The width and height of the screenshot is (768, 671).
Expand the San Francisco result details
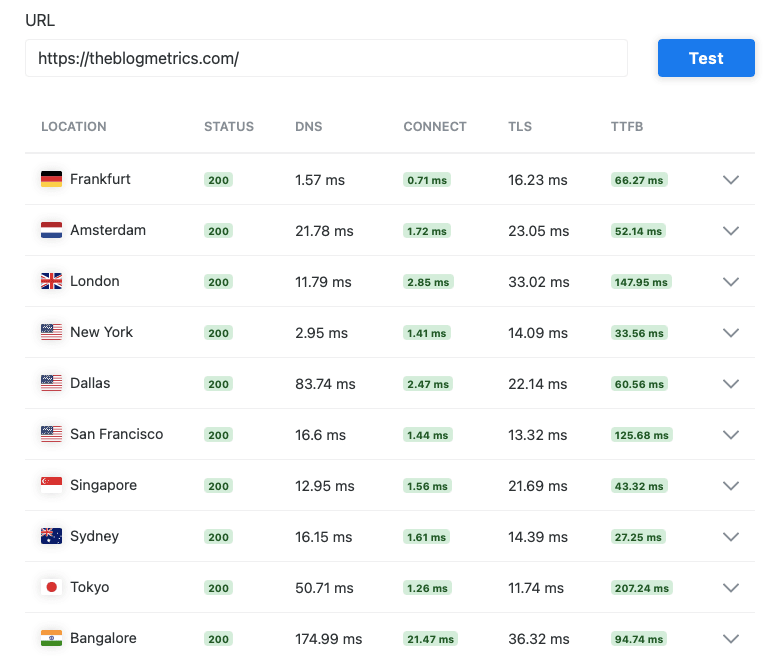click(x=731, y=435)
